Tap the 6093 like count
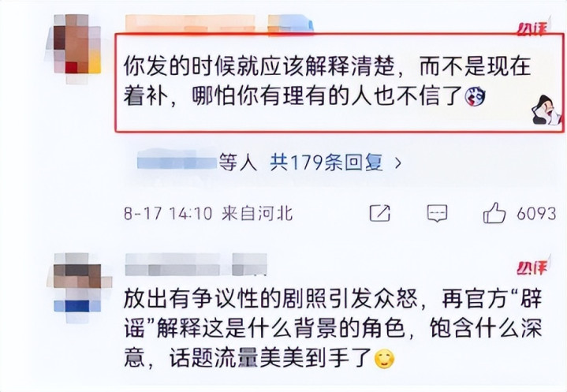The width and height of the screenshot is (567, 392). (536, 214)
